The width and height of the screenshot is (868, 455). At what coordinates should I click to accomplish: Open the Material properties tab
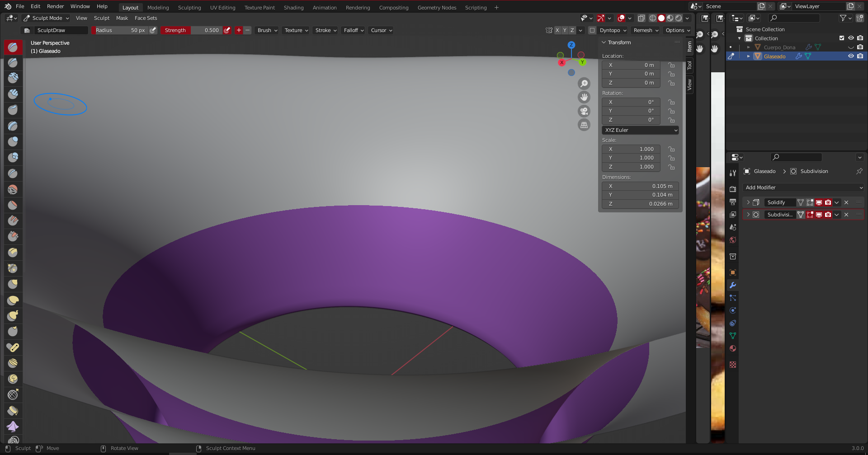[x=733, y=348]
